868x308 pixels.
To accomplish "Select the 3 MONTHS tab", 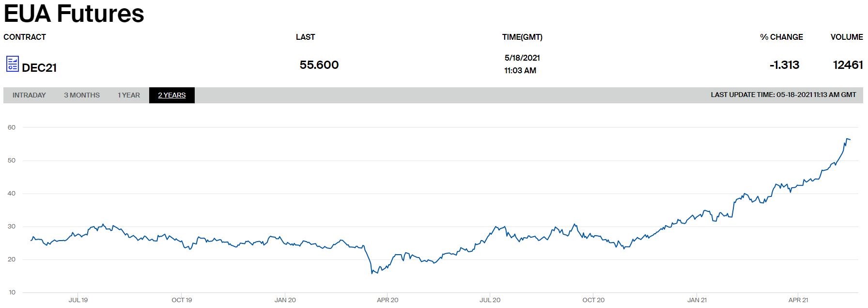I will pyautogui.click(x=82, y=95).
